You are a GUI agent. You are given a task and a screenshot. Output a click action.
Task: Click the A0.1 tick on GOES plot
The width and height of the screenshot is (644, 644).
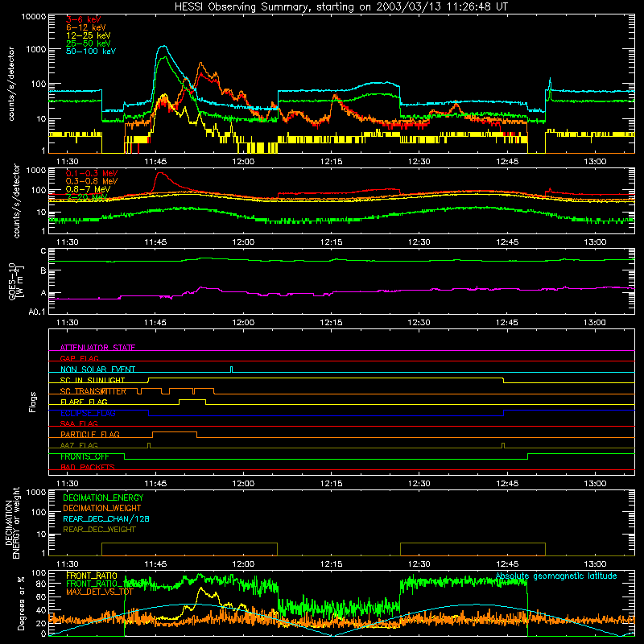click(37, 312)
